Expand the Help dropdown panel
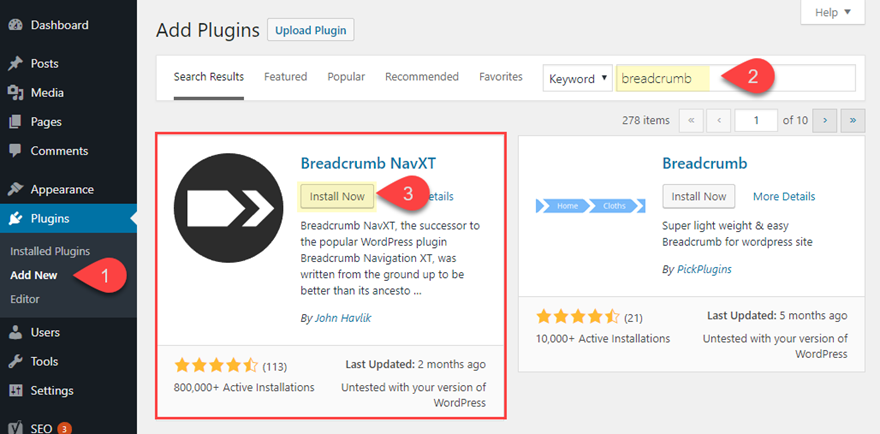Image resolution: width=880 pixels, height=434 pixels. [x=832, y=13]
